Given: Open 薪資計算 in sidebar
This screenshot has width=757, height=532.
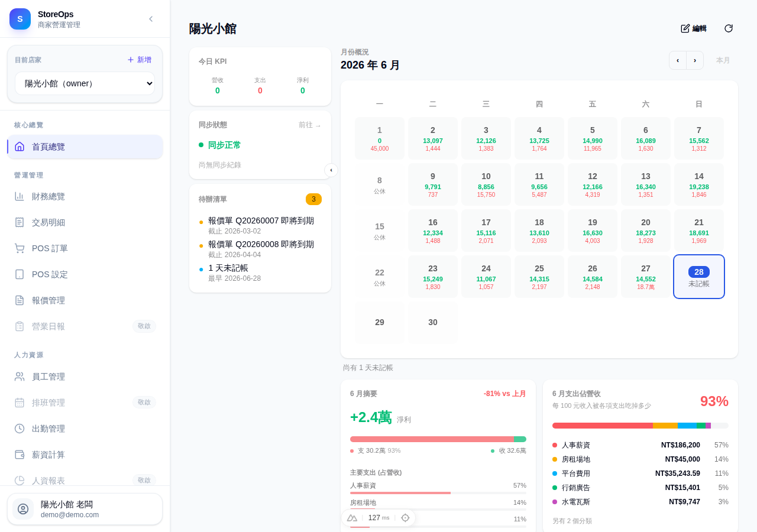Looking at the screenshot, I should [85, 455].
